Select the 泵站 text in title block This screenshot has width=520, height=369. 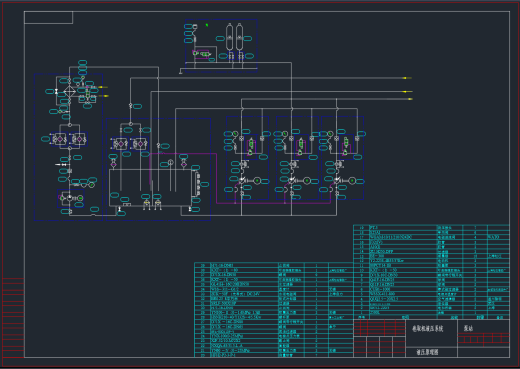coord(468,328)
